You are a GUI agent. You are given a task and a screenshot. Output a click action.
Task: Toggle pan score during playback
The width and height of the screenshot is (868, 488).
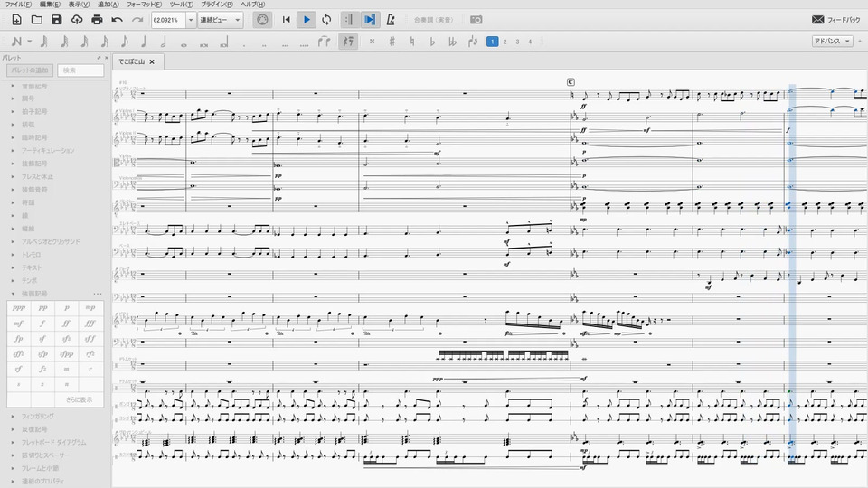click(x=369, y=20)
